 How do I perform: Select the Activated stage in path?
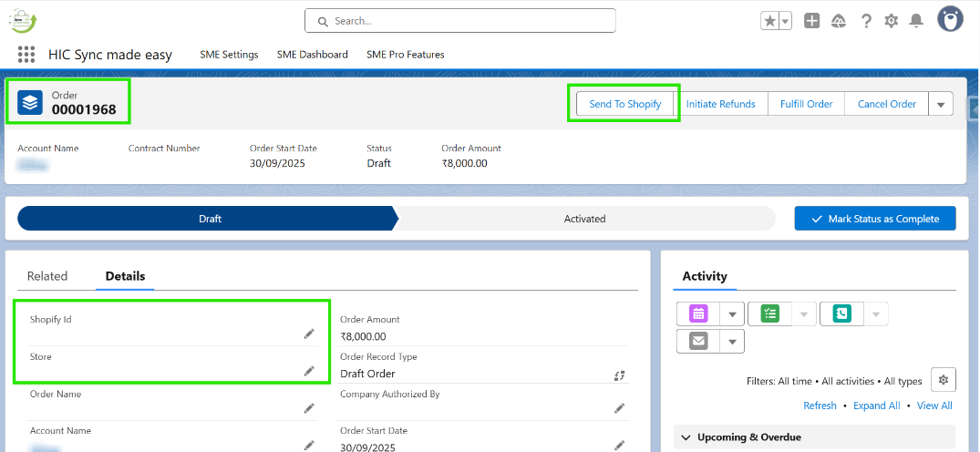tap(584, 219)
